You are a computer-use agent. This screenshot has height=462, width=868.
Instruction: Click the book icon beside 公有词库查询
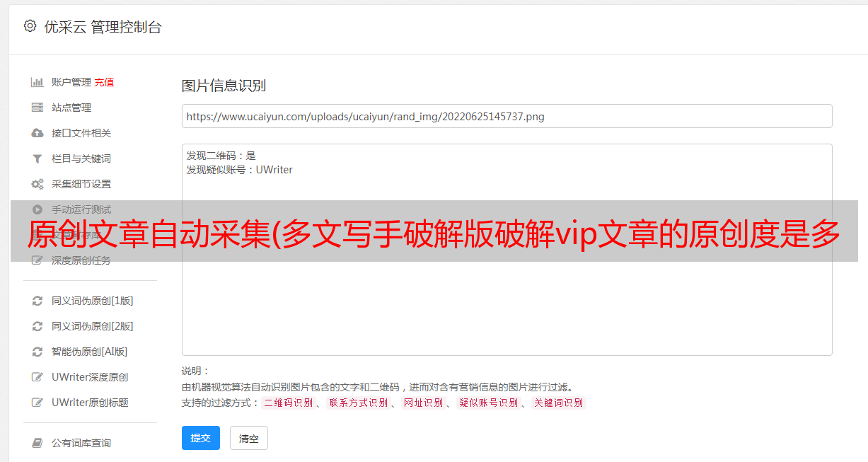[x=37, y=443]
